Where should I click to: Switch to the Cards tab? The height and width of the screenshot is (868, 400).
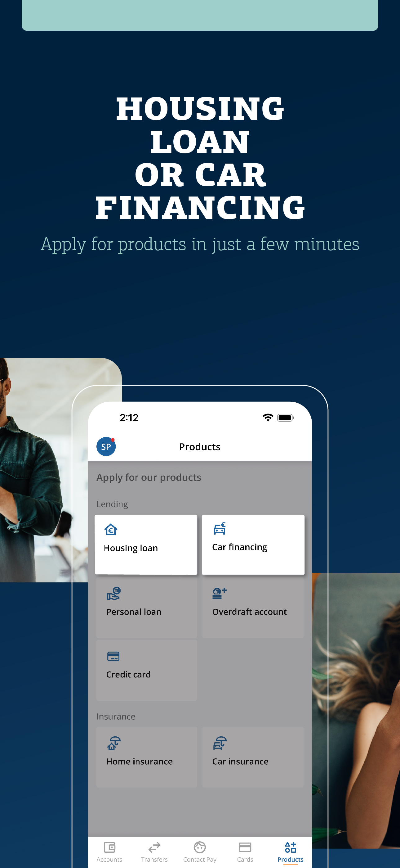pyautogui.click(x=245, y=852)
